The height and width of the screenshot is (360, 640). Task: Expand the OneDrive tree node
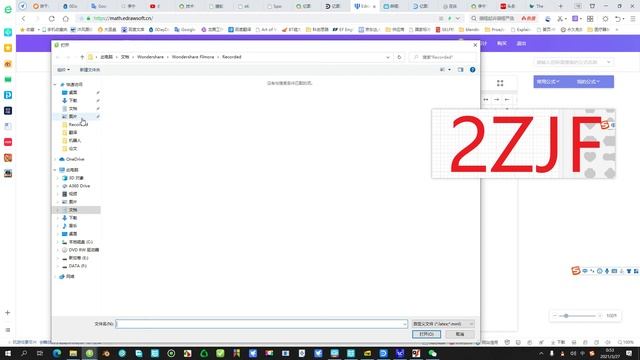(x=55, y=159)
